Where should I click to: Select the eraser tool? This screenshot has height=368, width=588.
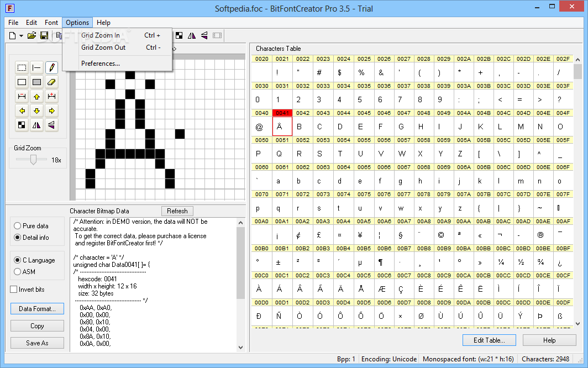tap(52, 82)
